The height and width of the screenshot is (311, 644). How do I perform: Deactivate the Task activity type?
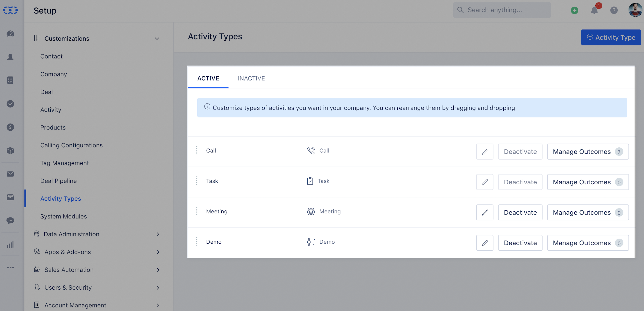(520, 182)
